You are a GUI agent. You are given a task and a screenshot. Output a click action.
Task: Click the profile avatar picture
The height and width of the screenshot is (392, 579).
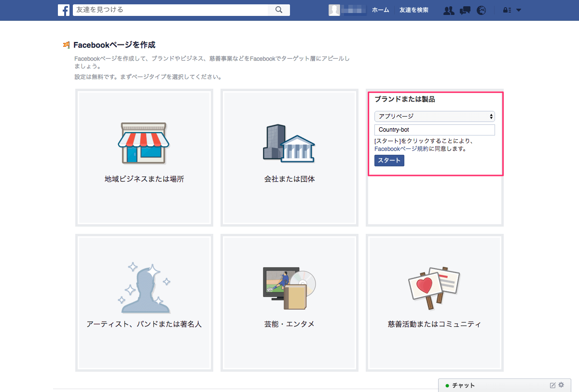point(334,10)
